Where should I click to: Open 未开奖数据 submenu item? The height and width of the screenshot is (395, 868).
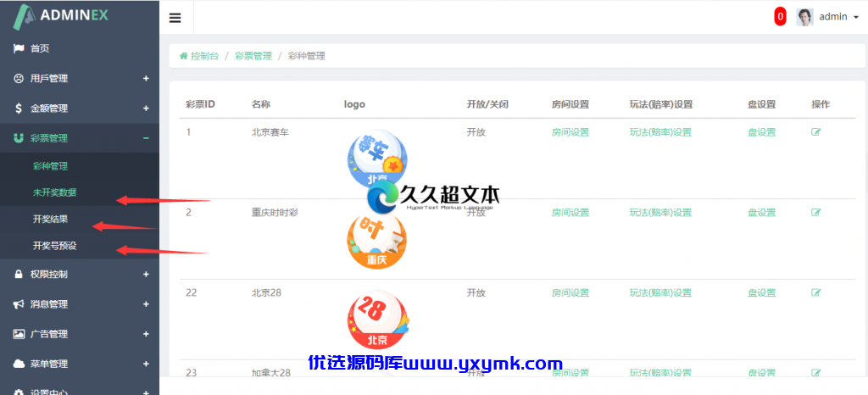55,192
